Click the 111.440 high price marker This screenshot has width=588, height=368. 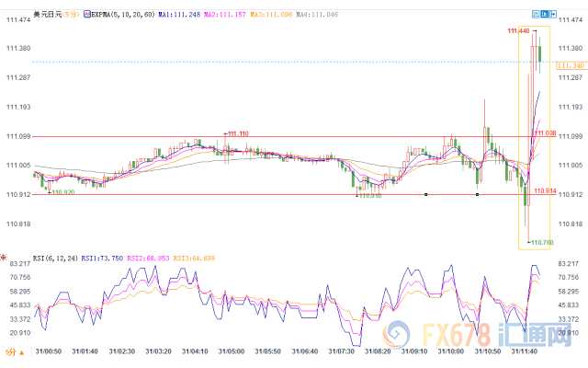[x=518, y=30]
